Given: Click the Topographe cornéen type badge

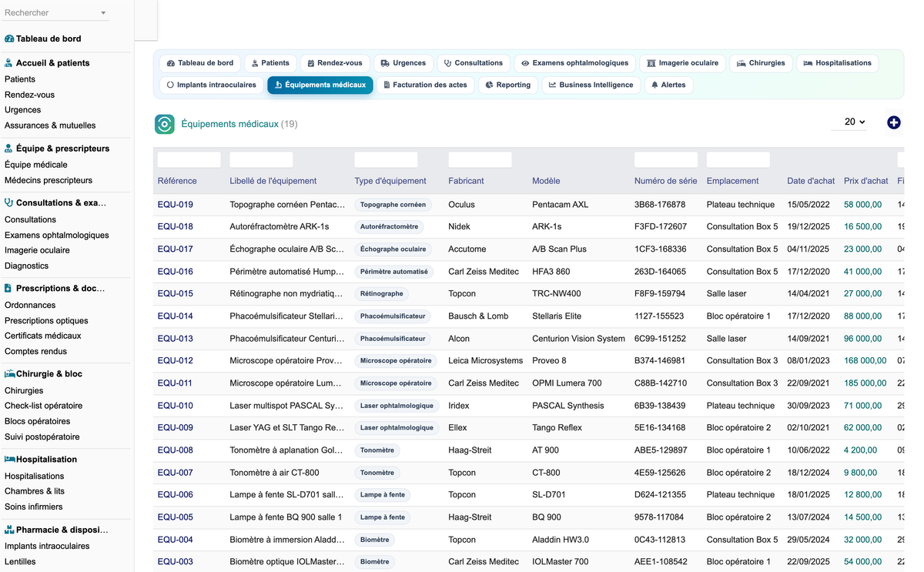Looking at the screenshot, I should (x=393, y=205).
